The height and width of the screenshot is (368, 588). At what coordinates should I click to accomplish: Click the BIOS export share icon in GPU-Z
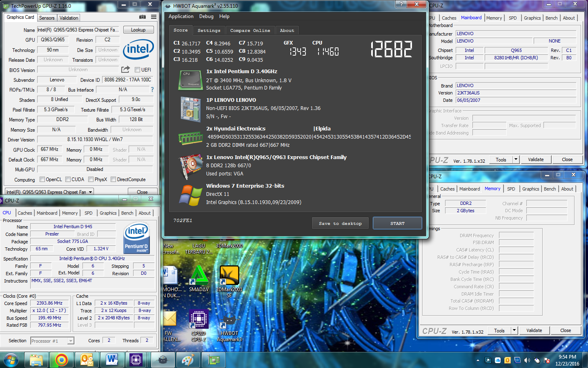[x=125, y=70]
